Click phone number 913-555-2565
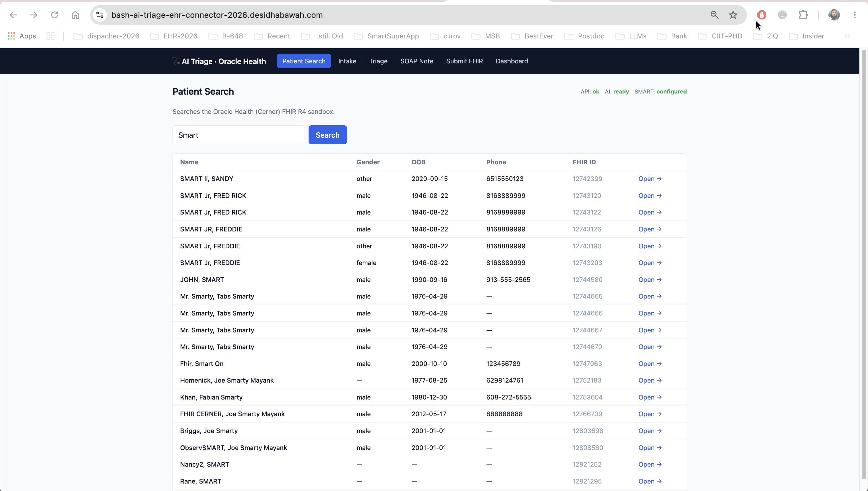This screenshot has height=491, width=868. 508,280
